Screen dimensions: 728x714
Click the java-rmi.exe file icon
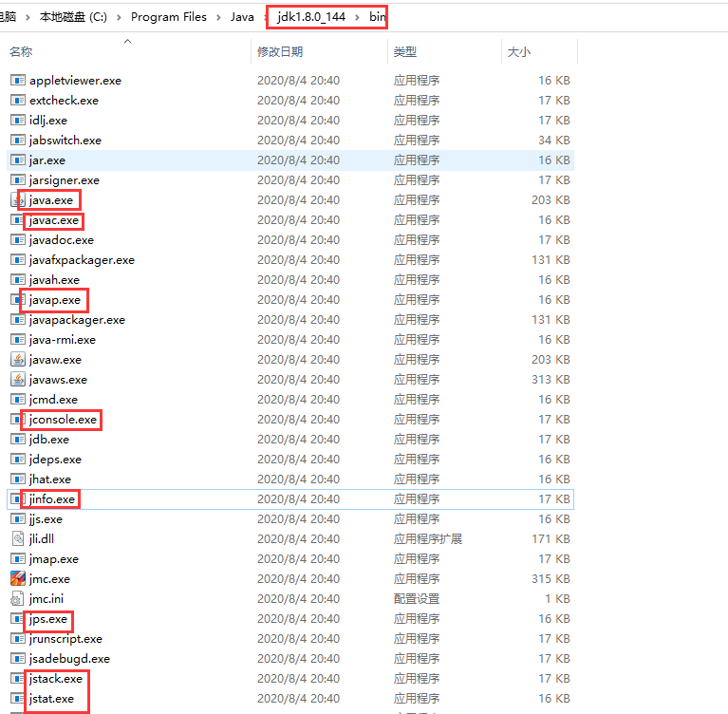click(18, 340)
